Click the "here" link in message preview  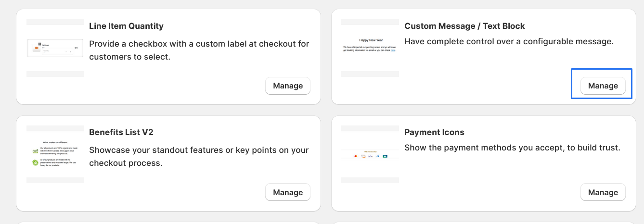tap(393, 50)
